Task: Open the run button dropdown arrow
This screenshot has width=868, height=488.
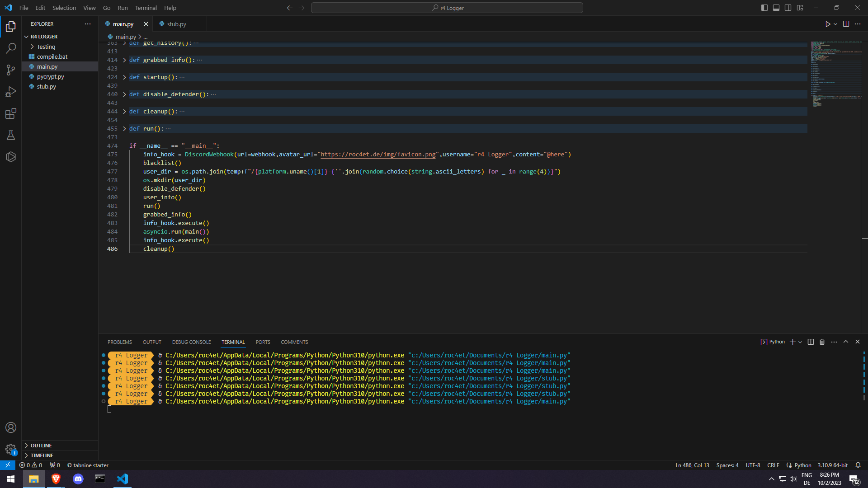Action: point(835,24)
